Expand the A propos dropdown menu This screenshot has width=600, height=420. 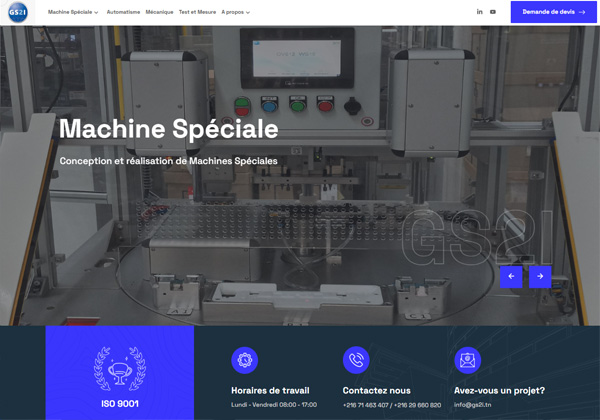pos(236,12)
